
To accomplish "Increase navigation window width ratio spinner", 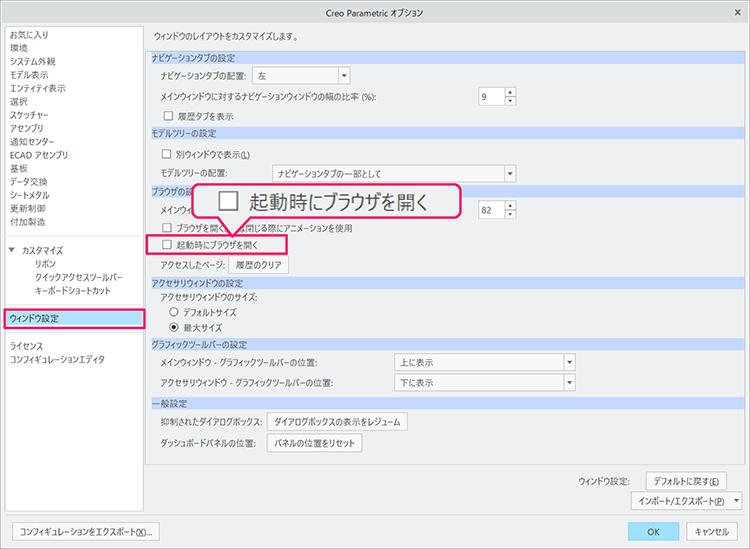I will point(510,92).
